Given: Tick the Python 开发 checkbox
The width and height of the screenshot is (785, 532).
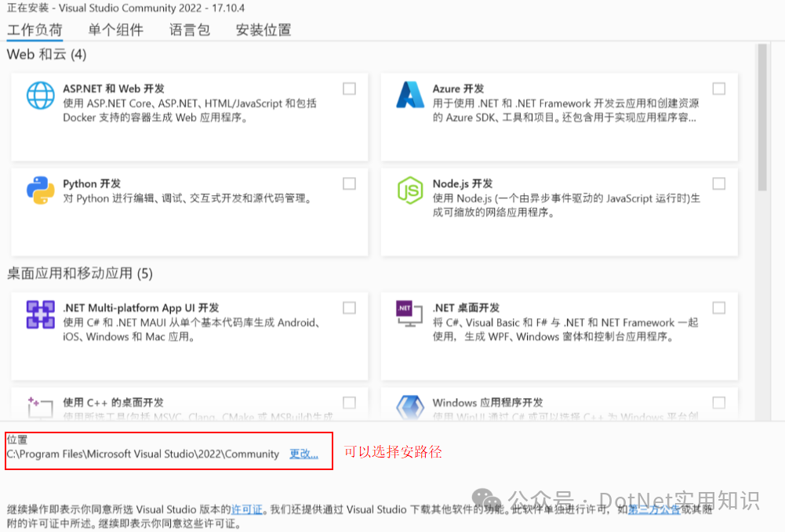Looking at the screenshot, I should click(x=350, y=184).
